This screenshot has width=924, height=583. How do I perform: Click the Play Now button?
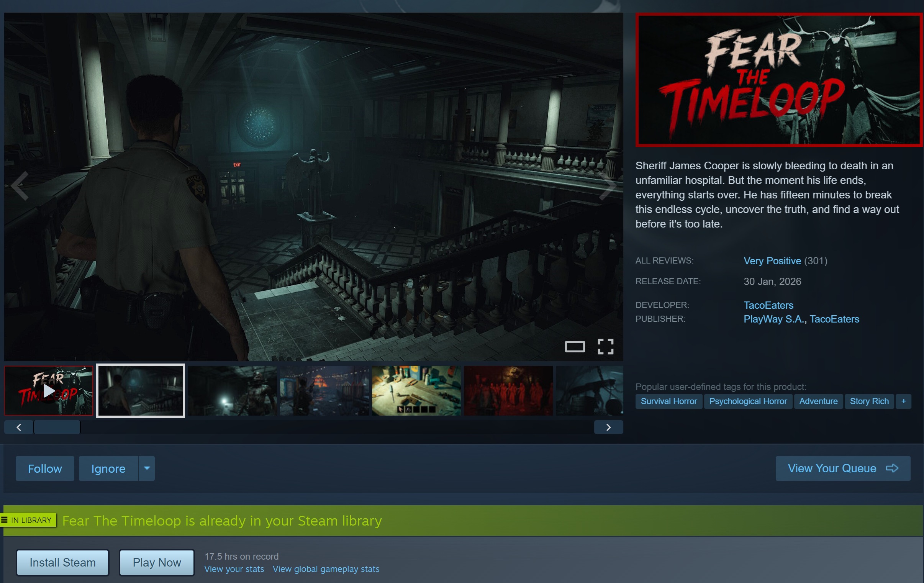tap(157, 562)
